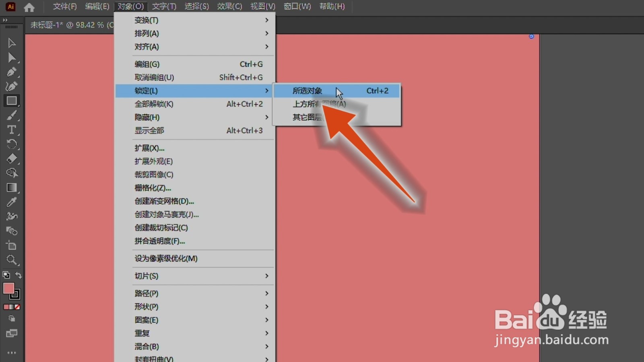Viewport: 644px width, 362px height.
Task: Open the 视图(V) menu
Action: pyautogui.click(x=263, y=6)
